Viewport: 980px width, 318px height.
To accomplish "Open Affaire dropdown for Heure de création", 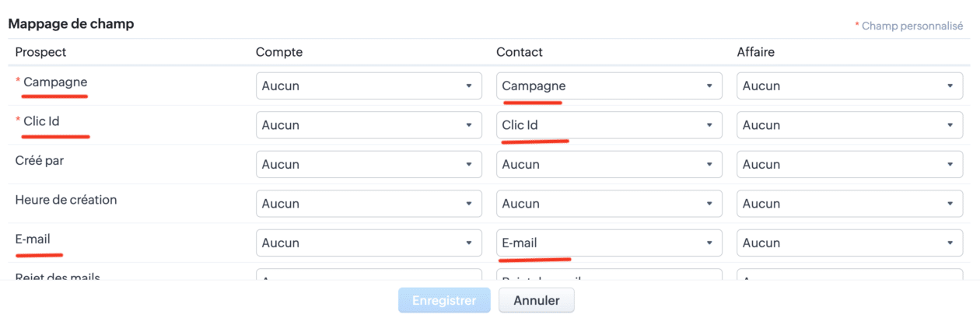I will coord(849,204).
